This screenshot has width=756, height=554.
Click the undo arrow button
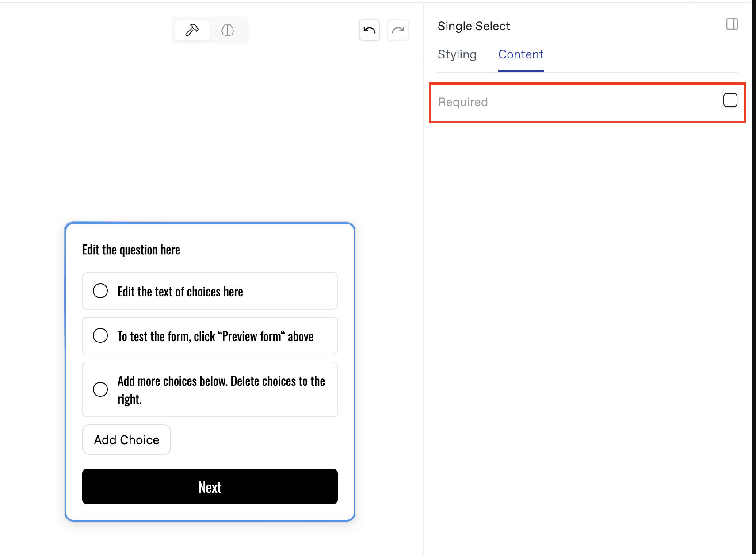370,30
